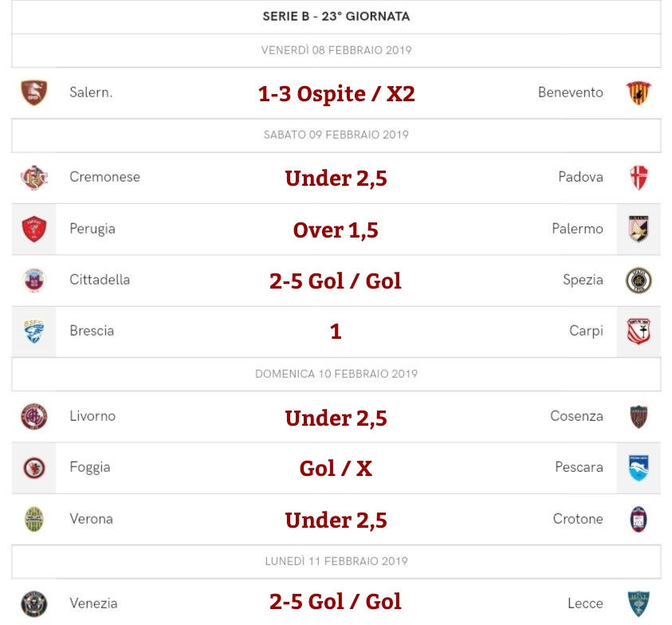Open the Palermo eagle crest

click(x=639, y=229)
